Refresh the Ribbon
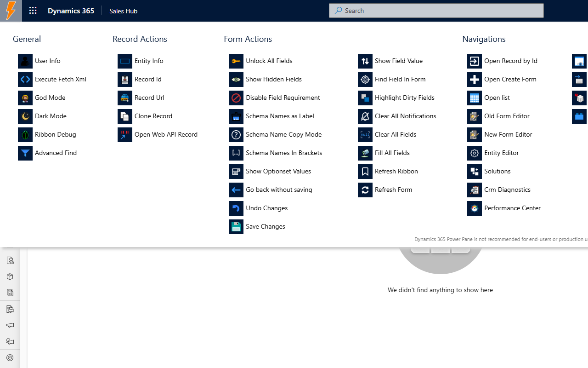588x368 pixels. click(396, 171)
